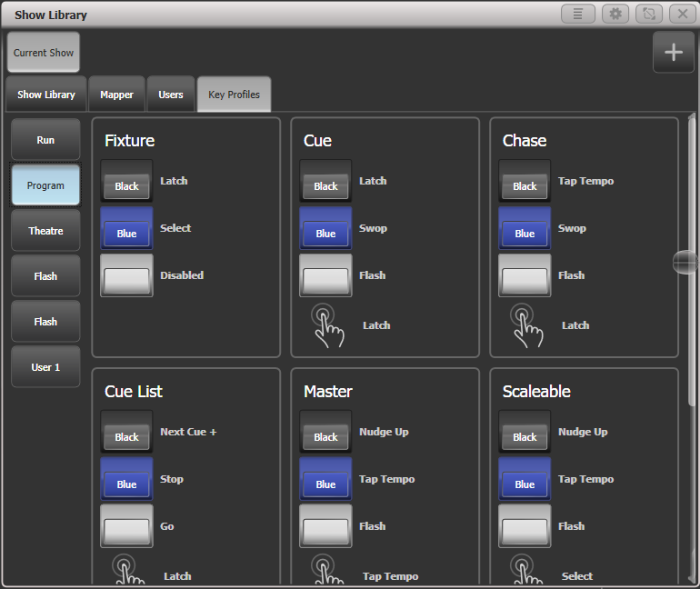
Task: Open the window menu icon in title bar
Action: pos(578,15)
